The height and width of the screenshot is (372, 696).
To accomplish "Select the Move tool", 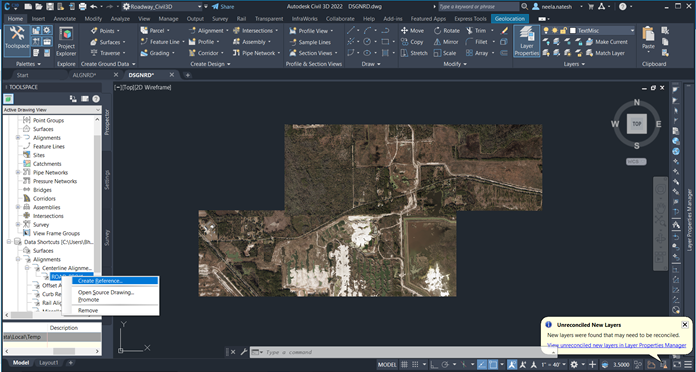I will [x=412, y=31].
